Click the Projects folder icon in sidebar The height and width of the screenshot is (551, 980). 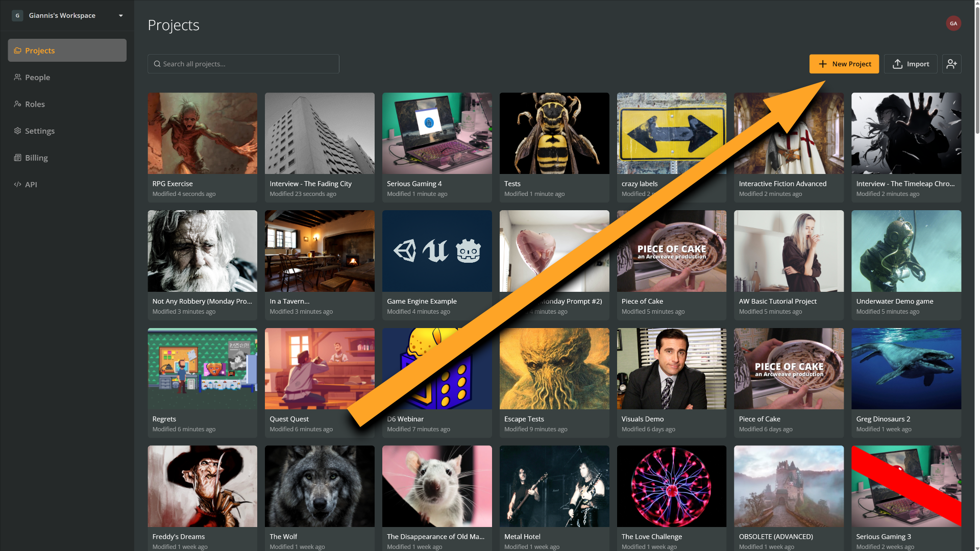point(17,51)
